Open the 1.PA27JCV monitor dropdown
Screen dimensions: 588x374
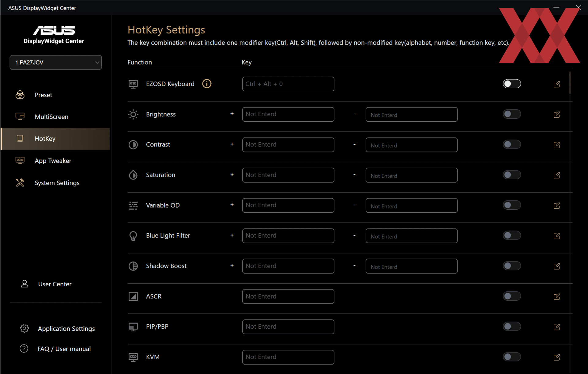tap(56, 62)
